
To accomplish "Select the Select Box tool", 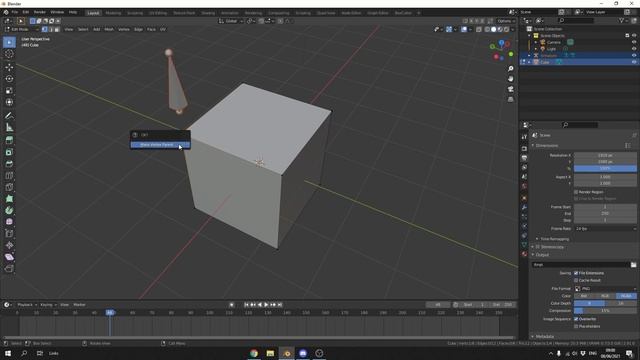I will tap(9, 42).
